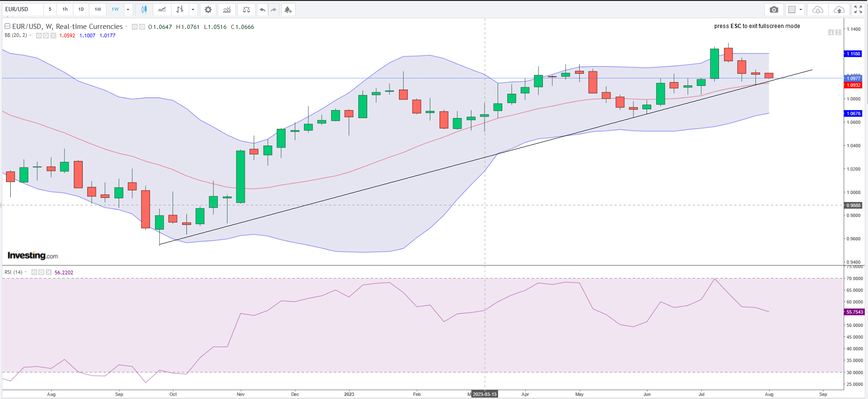
Task: Click the high price H1.0761
Action: (x=188, y=27)
